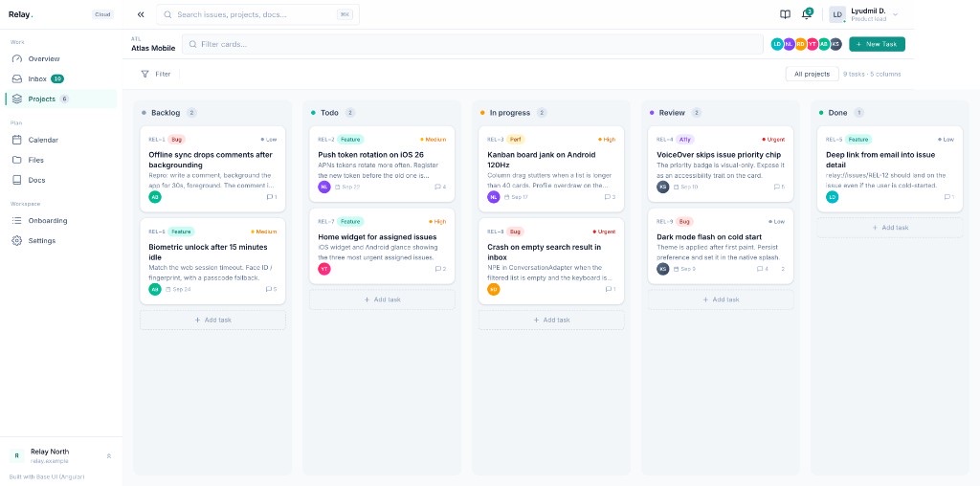
Task: Select the Projects layers icon in the sidebar
Action: 17,99
